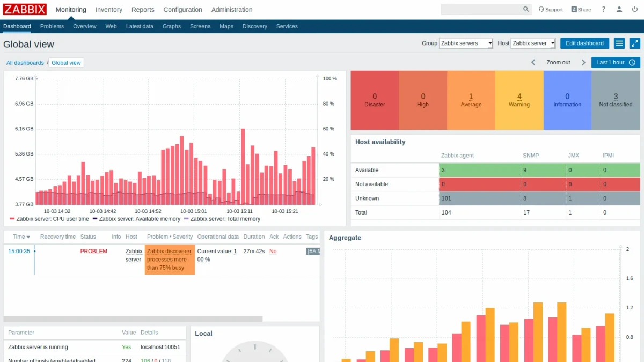Switch dashboard to fullscreen mode
The height and width of the screenshot is (362, 644).
pos(635,43)
